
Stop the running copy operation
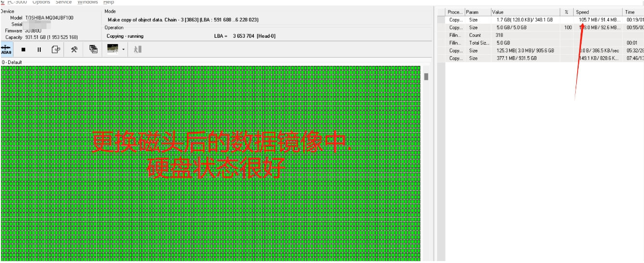click(23, 49)
